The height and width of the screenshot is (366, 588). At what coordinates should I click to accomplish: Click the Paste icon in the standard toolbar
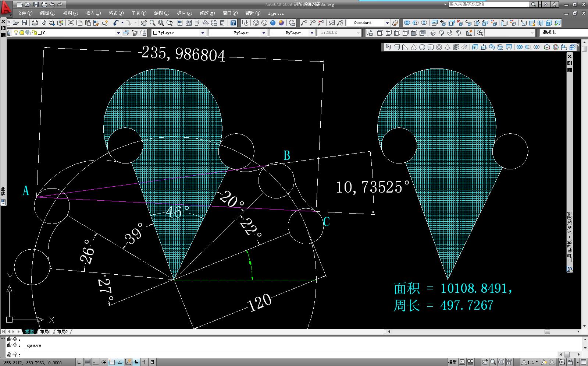coord(88,23)
